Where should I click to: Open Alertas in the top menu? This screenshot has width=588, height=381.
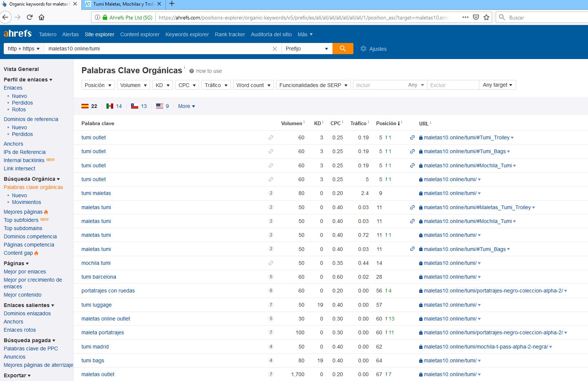(x=71, y=34)
